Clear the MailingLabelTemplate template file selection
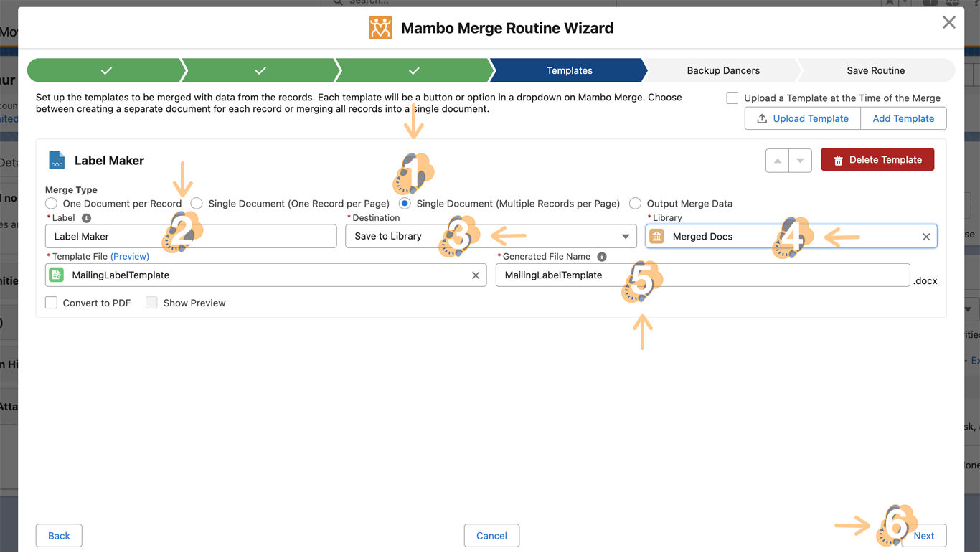 (x=476, y=275)
